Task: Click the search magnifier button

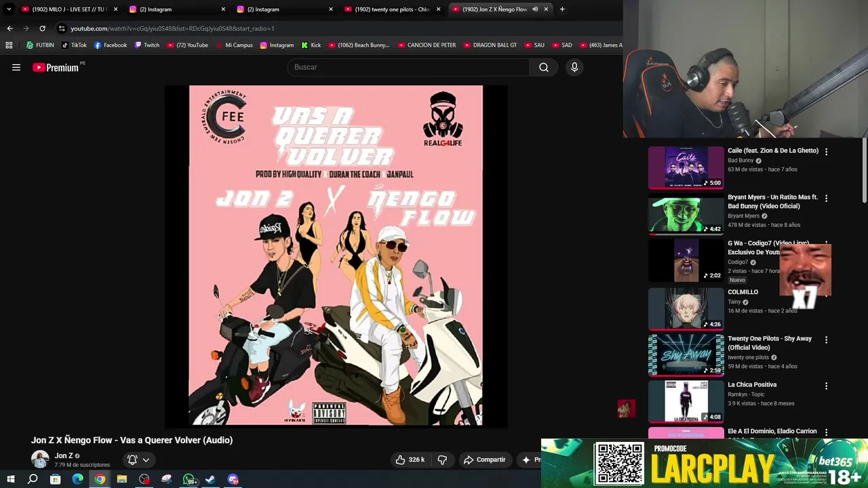Action: pos(544,67)
